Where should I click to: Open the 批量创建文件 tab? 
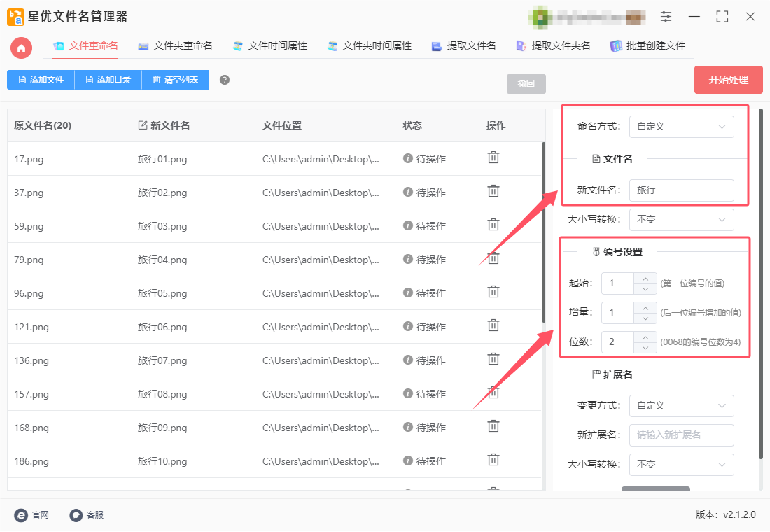pos(647,46)
